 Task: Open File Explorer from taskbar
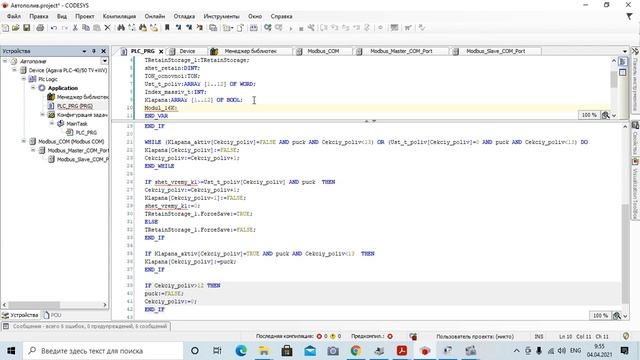pyautogui.click(x=264, y=351)
